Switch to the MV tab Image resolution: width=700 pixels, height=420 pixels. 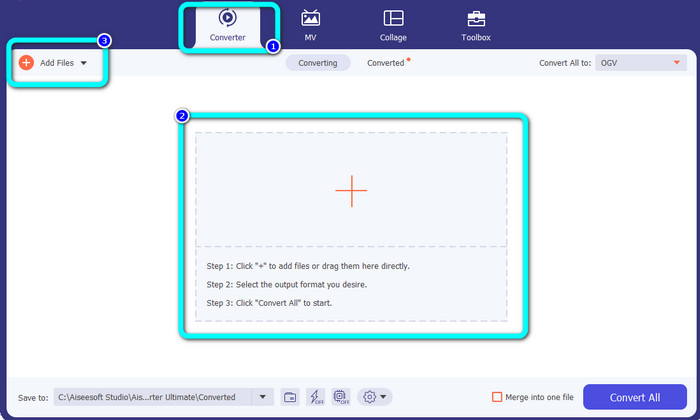point(310,25)
